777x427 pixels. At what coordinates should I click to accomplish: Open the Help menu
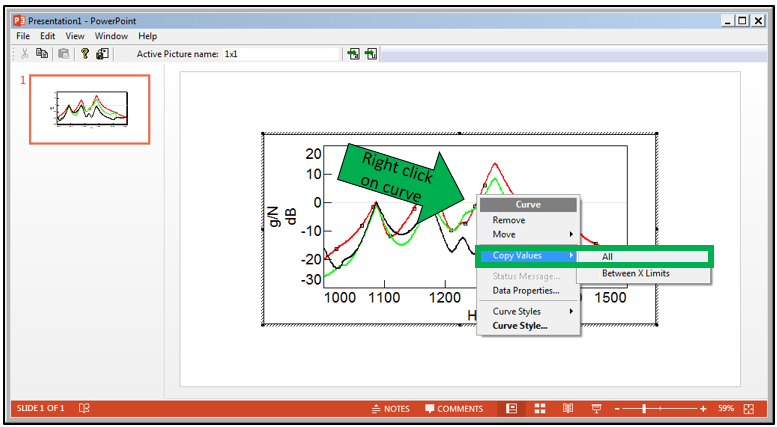[148, 36]
